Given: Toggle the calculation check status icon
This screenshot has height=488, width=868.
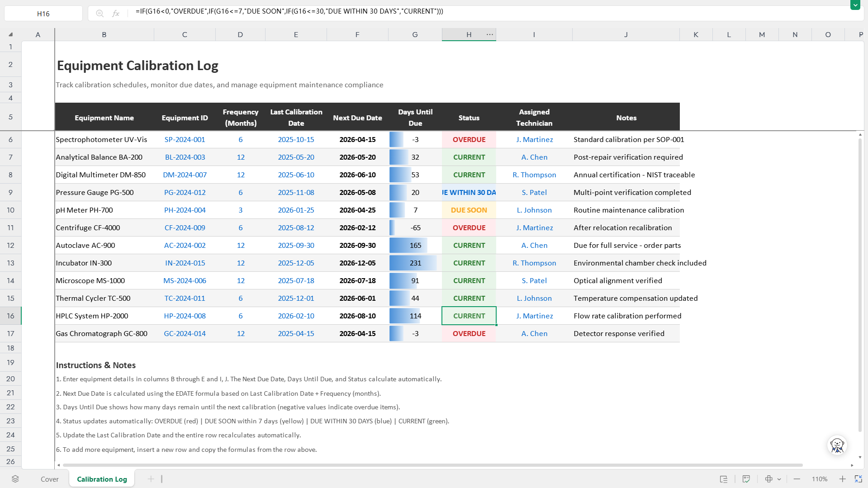Looking at the screenshot, I should click(x=746, y=479).
